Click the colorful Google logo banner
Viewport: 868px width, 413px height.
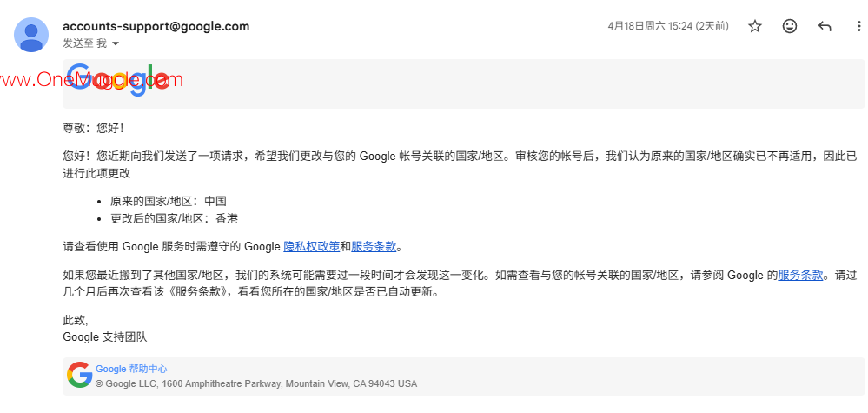pos(117,80)
